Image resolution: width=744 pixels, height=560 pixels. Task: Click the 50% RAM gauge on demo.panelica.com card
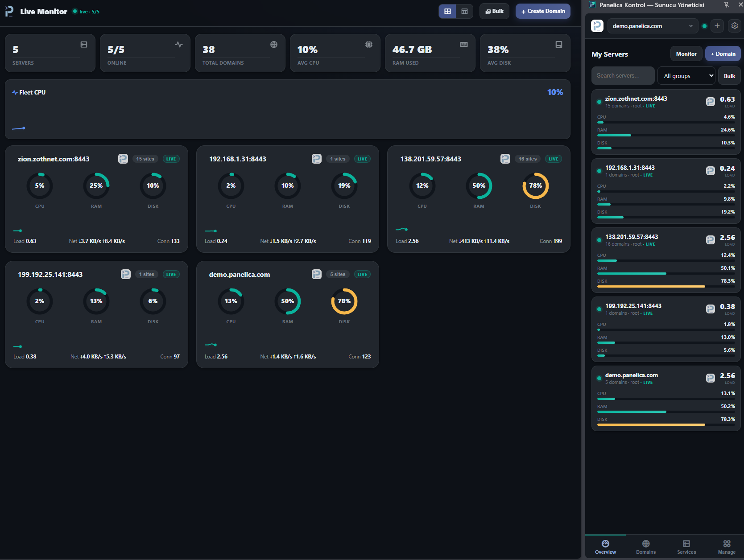[x=288, y=301]
